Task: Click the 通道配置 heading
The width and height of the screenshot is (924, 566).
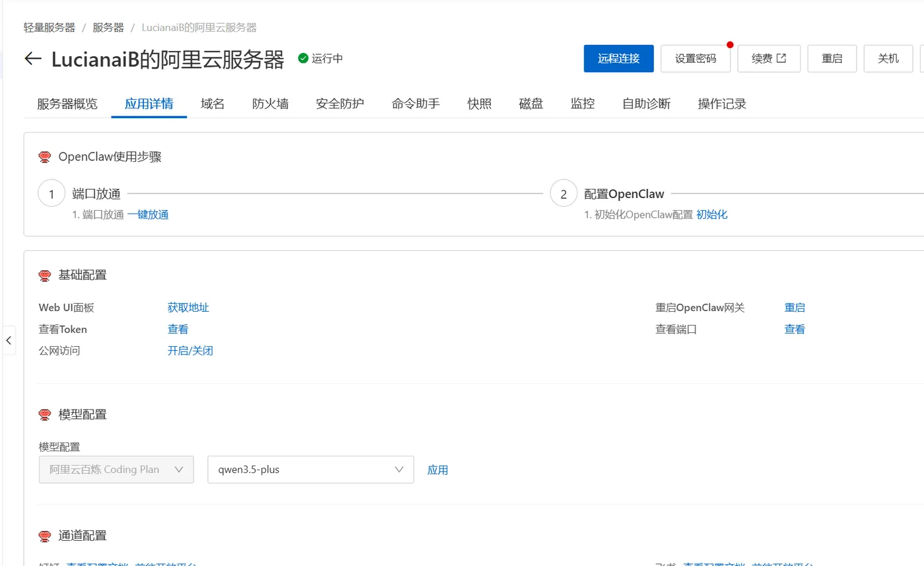Action: 82,536
